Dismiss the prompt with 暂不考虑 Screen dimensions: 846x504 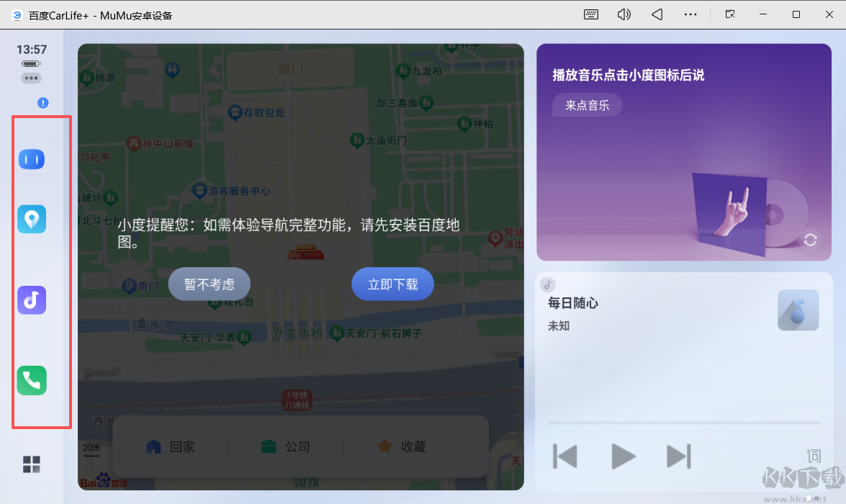coord(209,284)
